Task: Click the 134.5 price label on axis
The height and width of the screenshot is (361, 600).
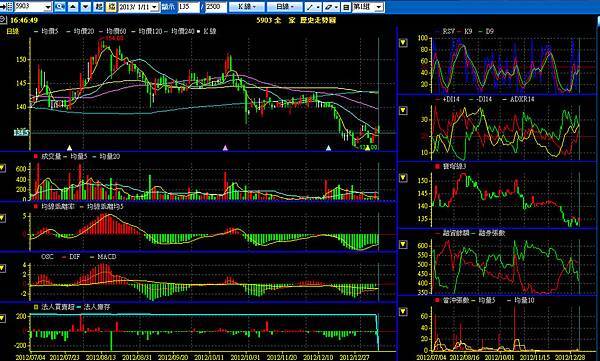Action: click(x=21, y=133)
